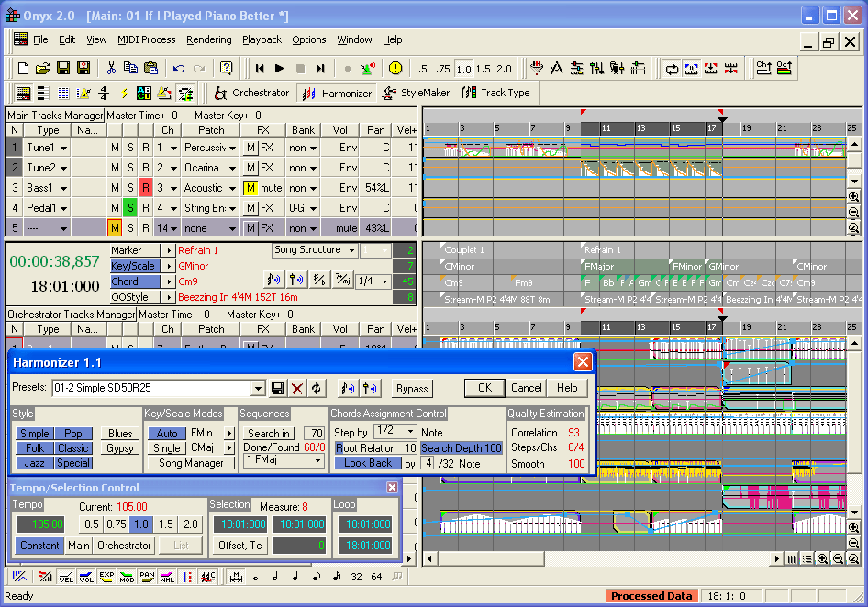868x607 pixels.
Task: Open the Percussiv patch dropdown on Tune1
Action: [232, 149]
